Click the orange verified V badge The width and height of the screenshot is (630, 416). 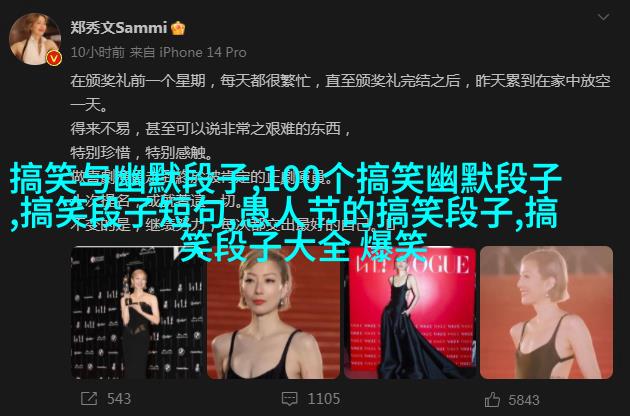(x=54, y=59)
